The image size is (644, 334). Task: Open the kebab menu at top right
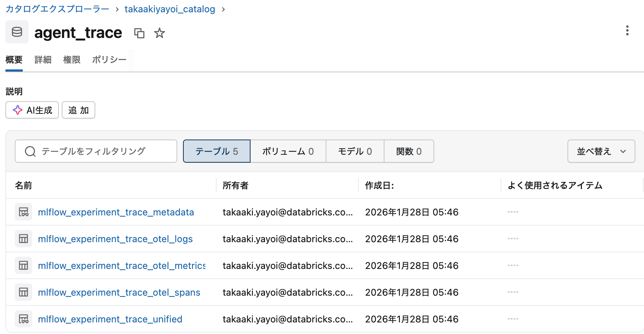tap(627, 31)
